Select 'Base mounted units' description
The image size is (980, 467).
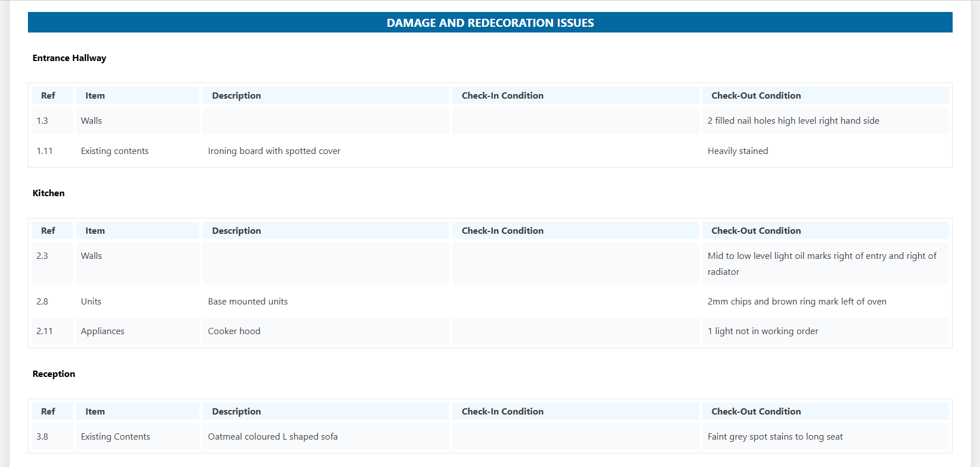click(248, 302)
